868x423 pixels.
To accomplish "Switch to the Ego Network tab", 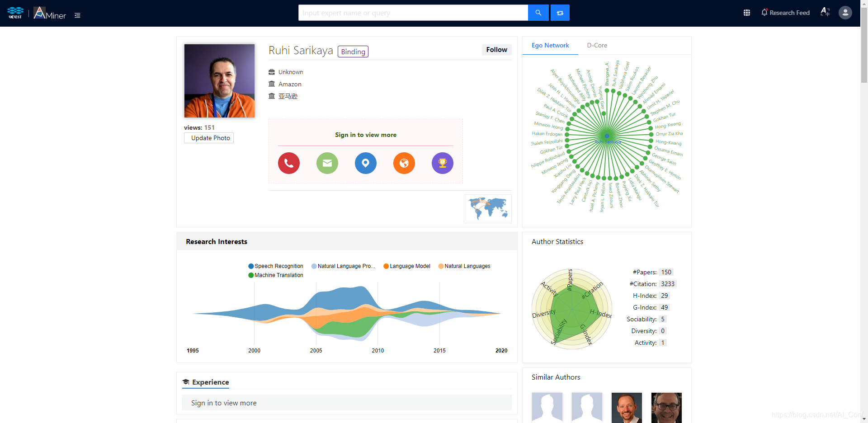I will coord(550,45).
